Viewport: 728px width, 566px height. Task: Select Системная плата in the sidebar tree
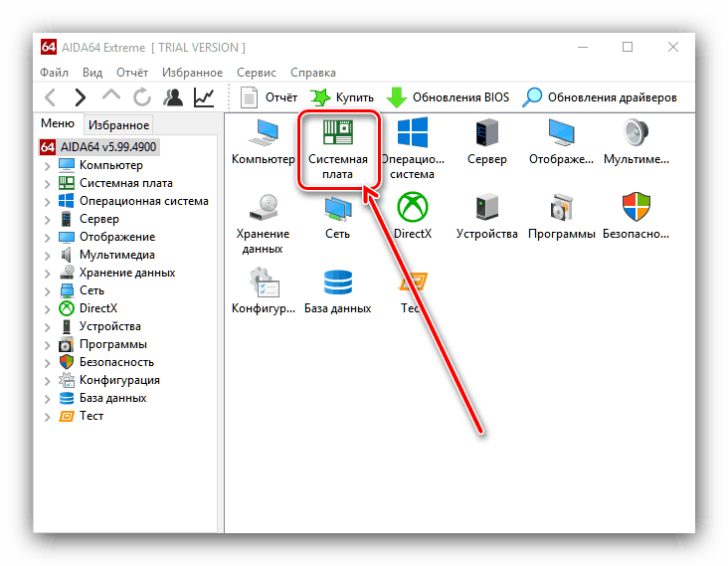click(x=115, y=183)
